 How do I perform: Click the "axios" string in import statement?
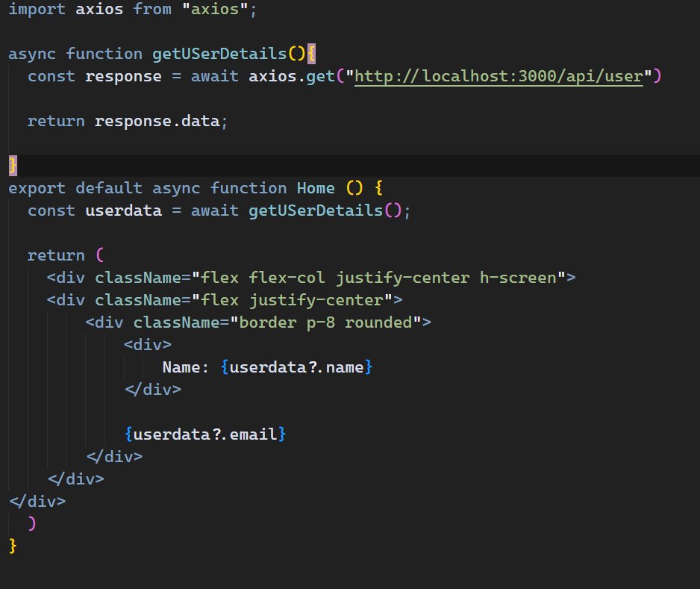tap(215, 9)
